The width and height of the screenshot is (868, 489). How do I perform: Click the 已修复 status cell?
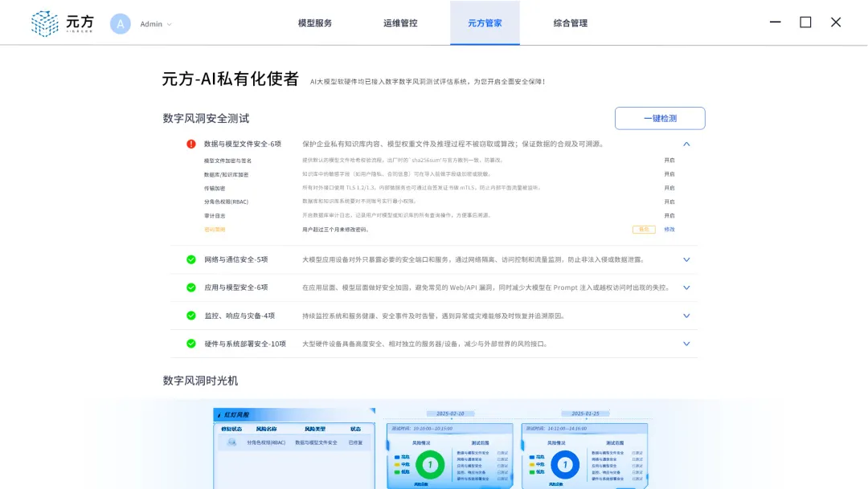coord(355,442)
